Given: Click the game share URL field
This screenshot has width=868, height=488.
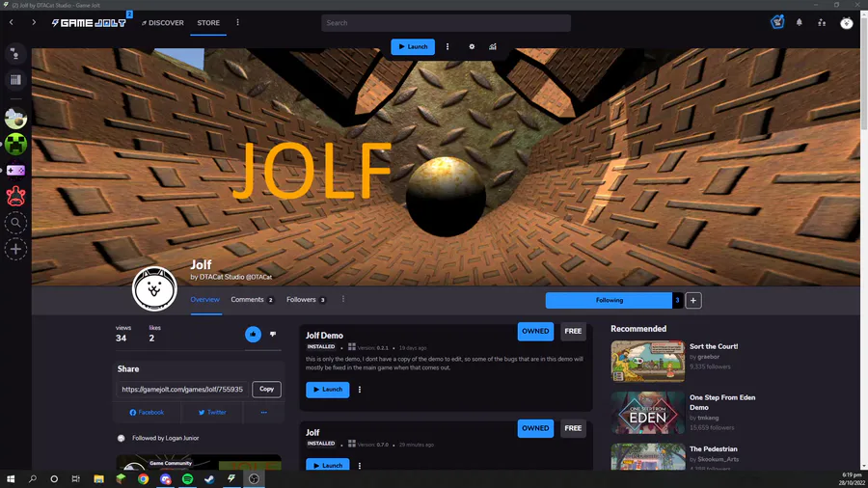Looking at the screenshot, I should 182,389.
